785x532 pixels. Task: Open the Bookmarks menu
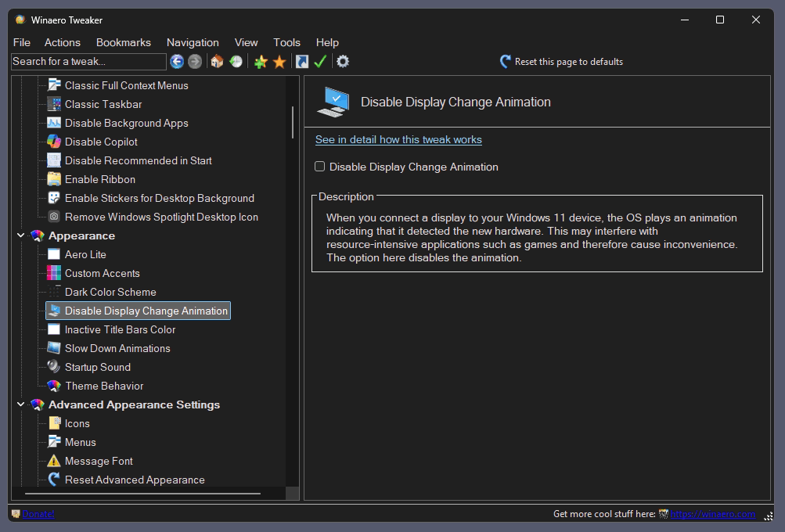click(123, 42)
